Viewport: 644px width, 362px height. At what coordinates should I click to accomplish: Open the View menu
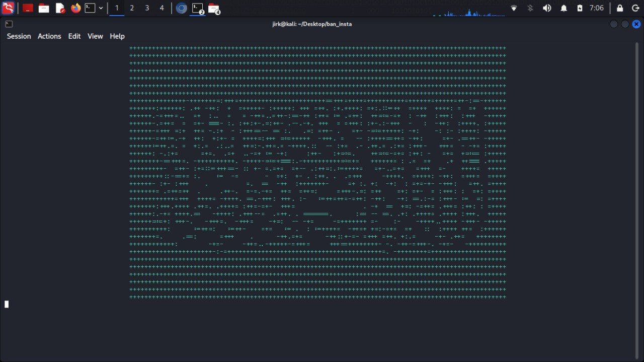tap(95, 36)
